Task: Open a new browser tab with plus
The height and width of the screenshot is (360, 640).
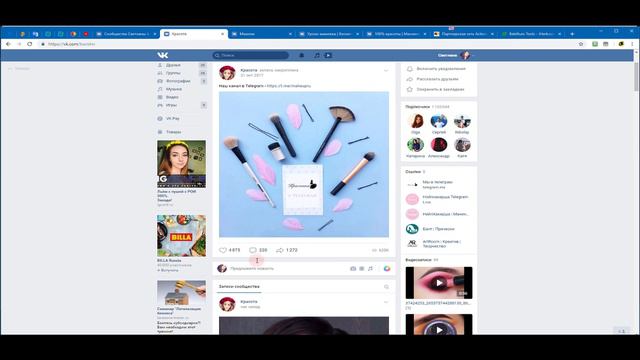Action: point(572,34)
